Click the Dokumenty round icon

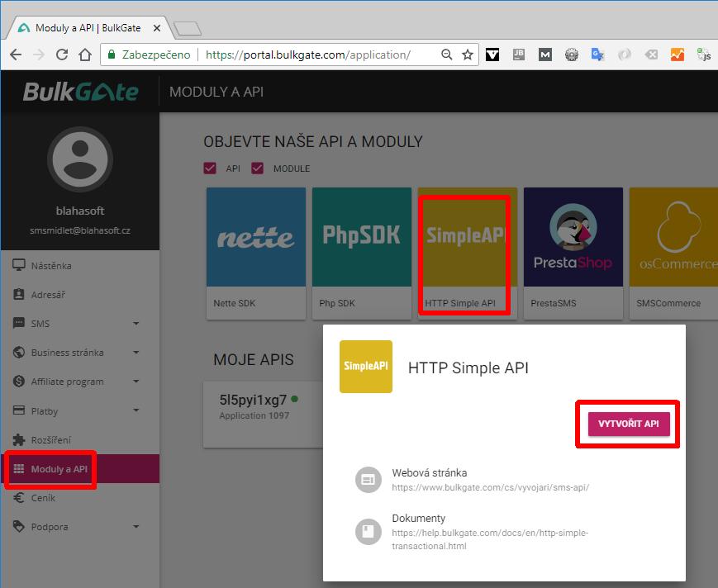[369, 532]
